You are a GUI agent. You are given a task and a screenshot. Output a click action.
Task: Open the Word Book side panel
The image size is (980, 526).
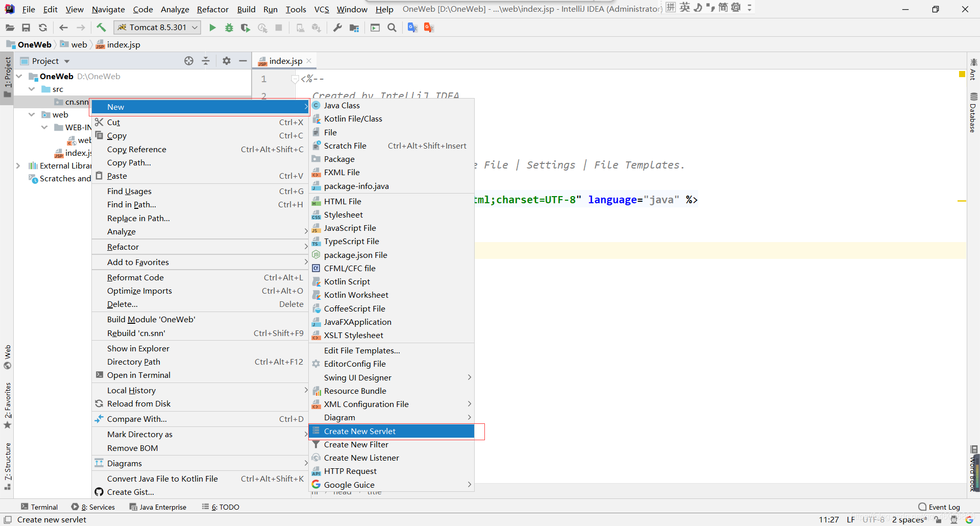974,469
